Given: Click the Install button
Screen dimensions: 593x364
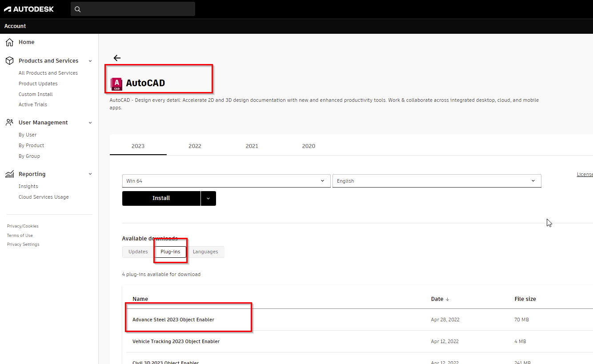Looking at the screenshot, I should pyautogui.click(x=161, y=198).
